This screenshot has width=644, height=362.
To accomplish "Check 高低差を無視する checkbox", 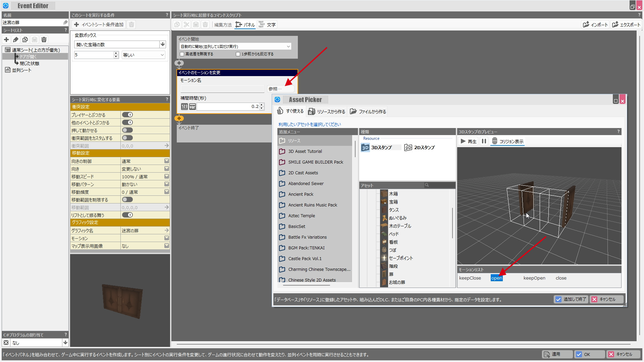I will pyautogui.click(x=182, y=54).
